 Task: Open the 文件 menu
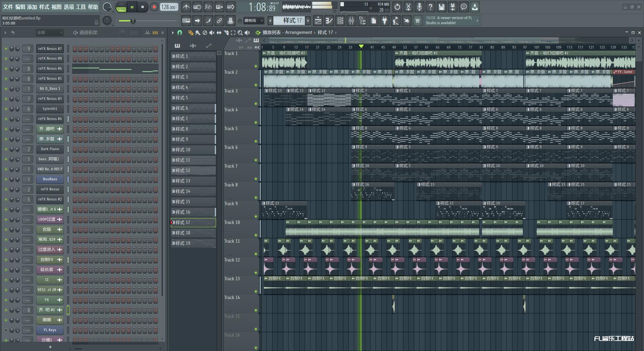click(x=8, y=7)
